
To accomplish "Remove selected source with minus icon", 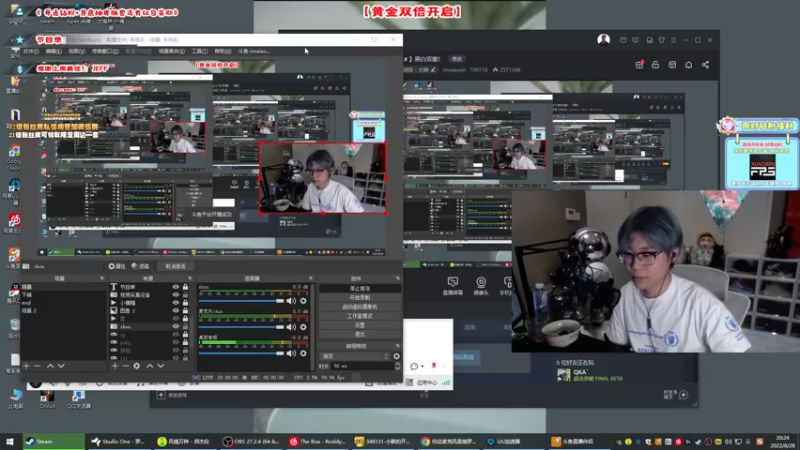I will [x=126, y=366].
